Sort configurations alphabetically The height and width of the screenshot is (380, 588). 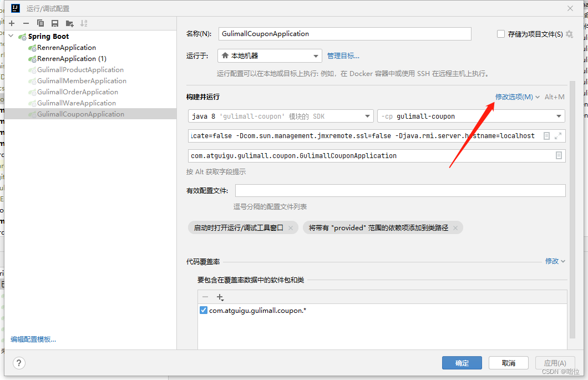pyautogui.click(x=83, y=23)
